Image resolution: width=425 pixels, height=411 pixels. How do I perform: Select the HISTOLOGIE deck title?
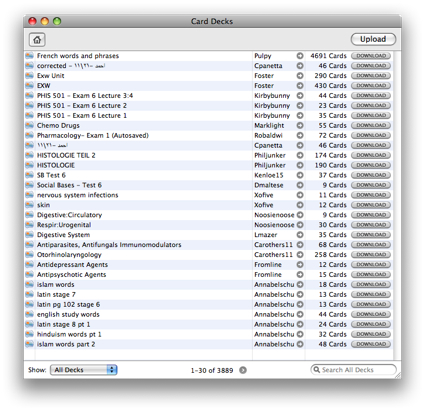pyautogui.click(x=56, y=165)
